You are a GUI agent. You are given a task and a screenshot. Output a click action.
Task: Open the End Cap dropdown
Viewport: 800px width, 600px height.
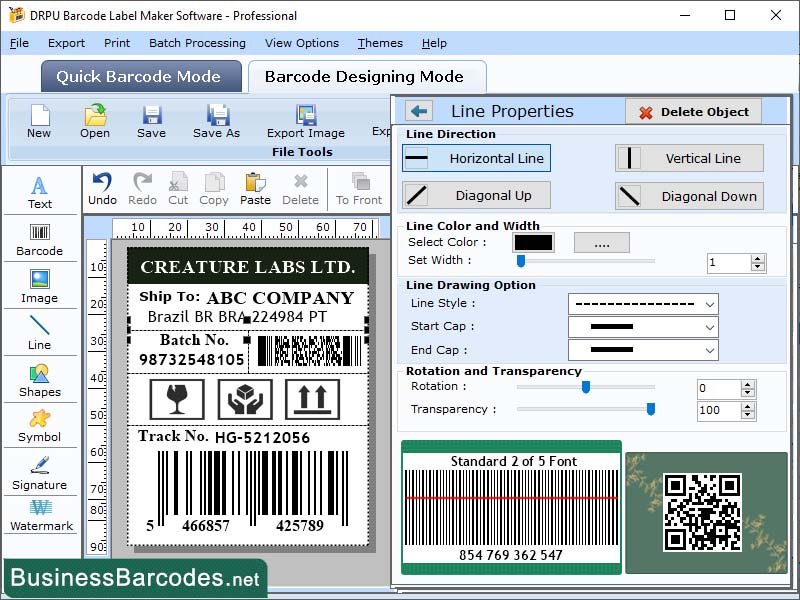(x=643, y=349)
